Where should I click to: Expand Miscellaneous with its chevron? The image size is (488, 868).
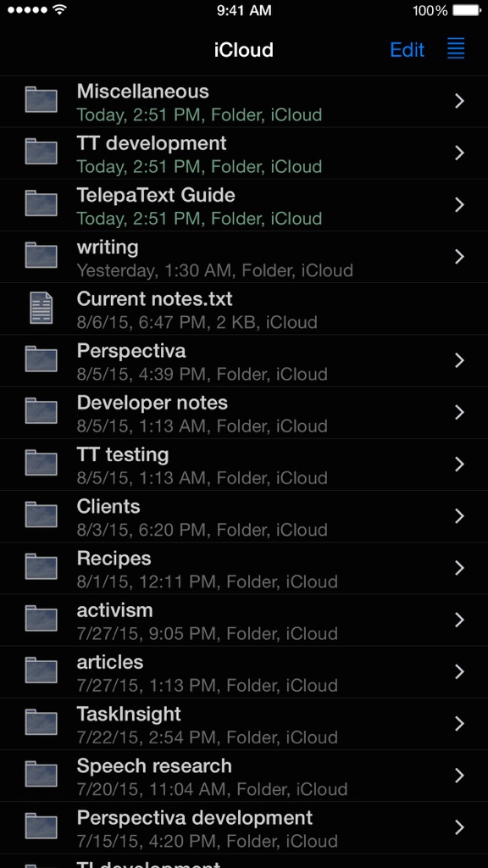point(459,101)
